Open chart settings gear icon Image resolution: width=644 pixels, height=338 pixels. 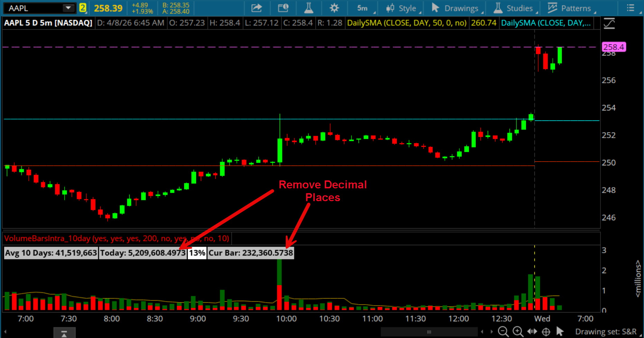coord(334,8)
